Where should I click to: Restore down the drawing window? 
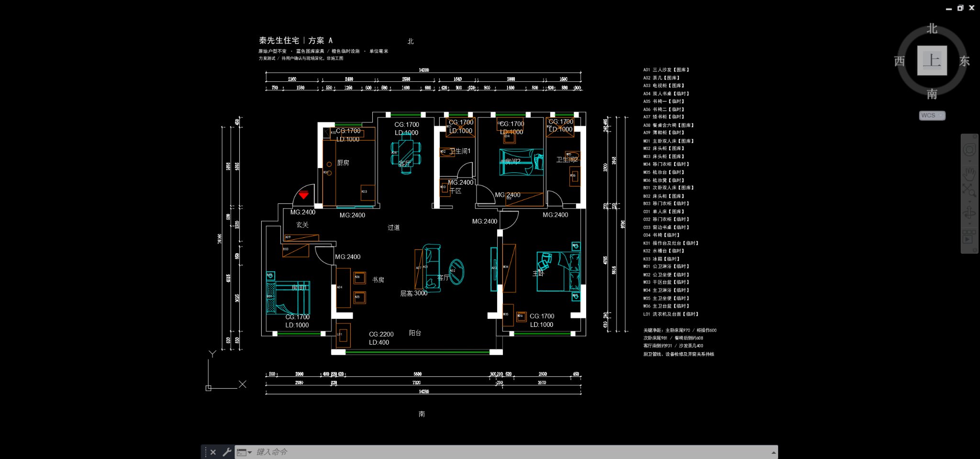(x=960, y=8)
